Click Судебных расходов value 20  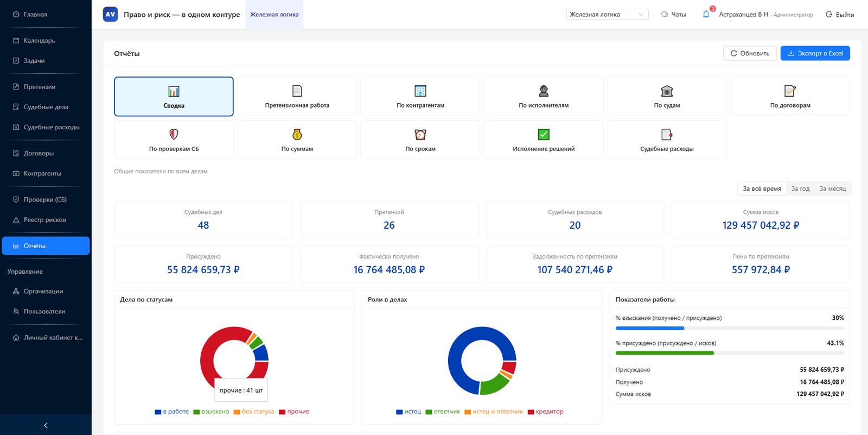(x=575, y=225)
